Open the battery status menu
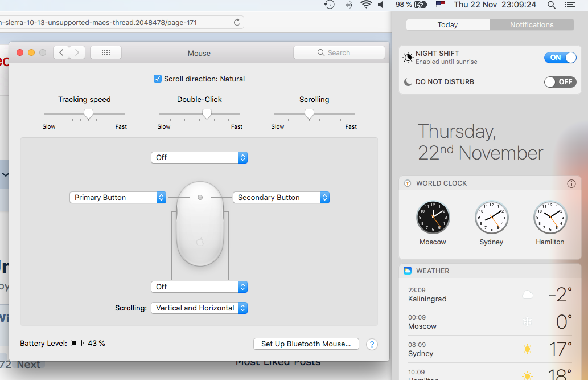The width and height of the screenshot is (588, 380). [x=421, y=5]
